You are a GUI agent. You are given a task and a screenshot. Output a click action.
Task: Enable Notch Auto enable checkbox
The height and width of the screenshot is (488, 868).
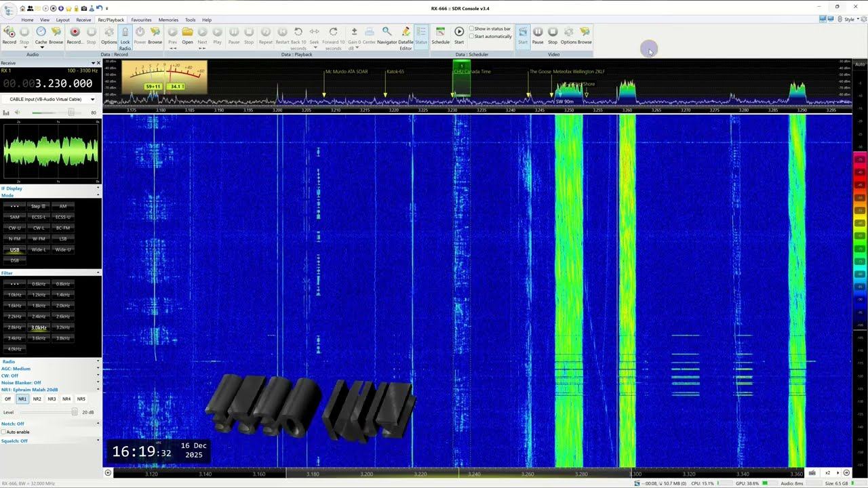3,432
